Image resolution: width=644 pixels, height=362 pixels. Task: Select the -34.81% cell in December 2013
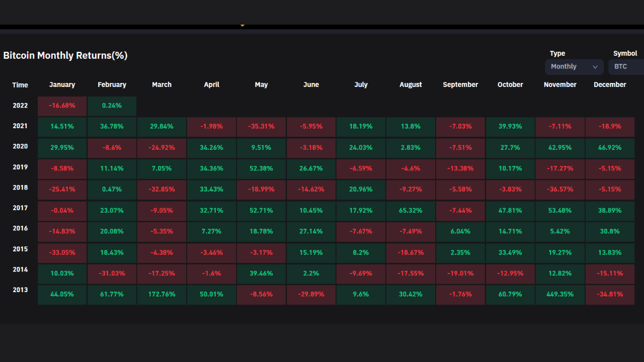tap(610, 295)
